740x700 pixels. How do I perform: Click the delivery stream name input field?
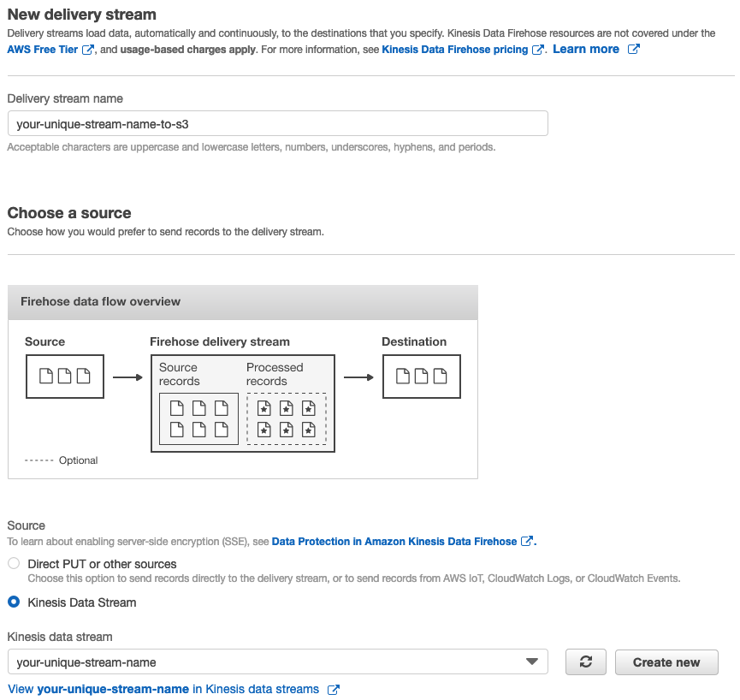pyautogui.click(x=278, y=122)
